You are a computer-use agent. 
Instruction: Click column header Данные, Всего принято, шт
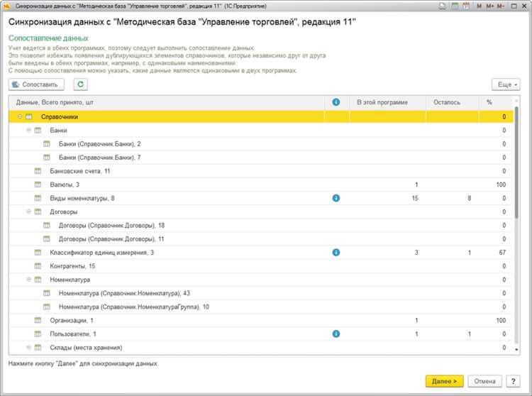pyautogui.click(x=167, y=102)
